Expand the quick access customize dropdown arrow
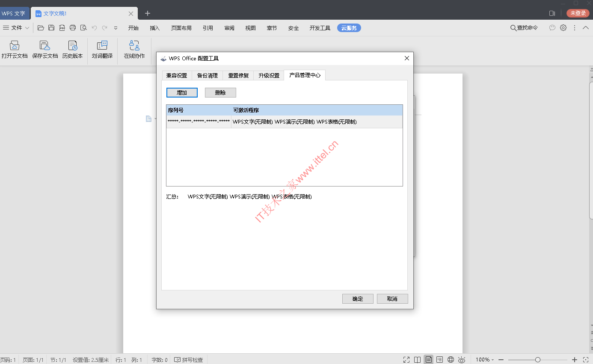Viewport: 593px width, 364px height. click(x=116, y=28)
